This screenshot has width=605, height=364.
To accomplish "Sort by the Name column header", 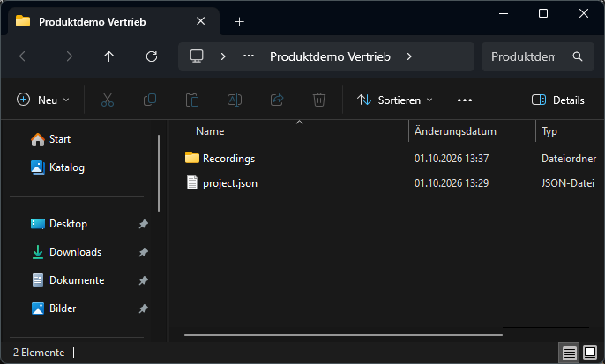I will 210,131.
